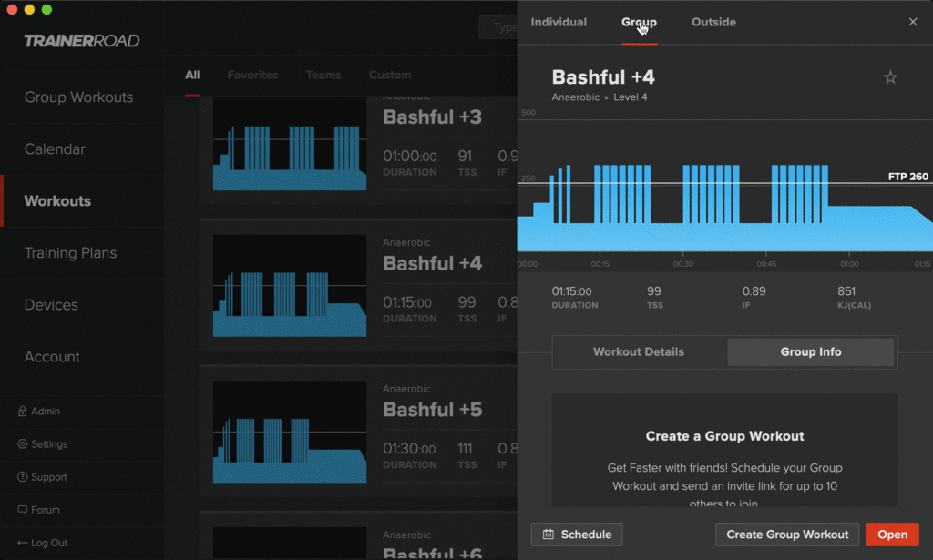Screen dimensions: 933x560
Task: Toggle the favorite star for Bashful +4
Action: pyautogui.click(x=889, y=77)
